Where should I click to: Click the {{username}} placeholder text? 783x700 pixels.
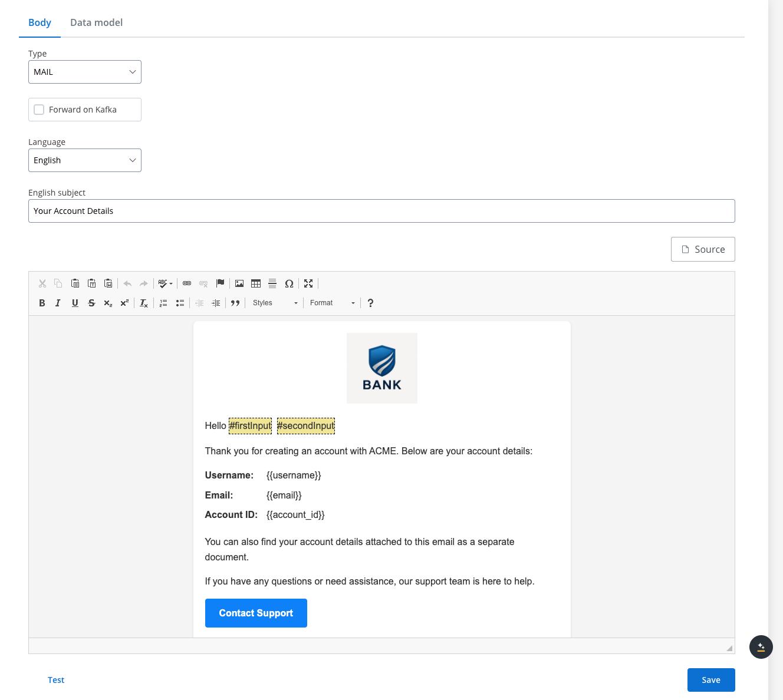pyautogui.click(x=294, y=475)
